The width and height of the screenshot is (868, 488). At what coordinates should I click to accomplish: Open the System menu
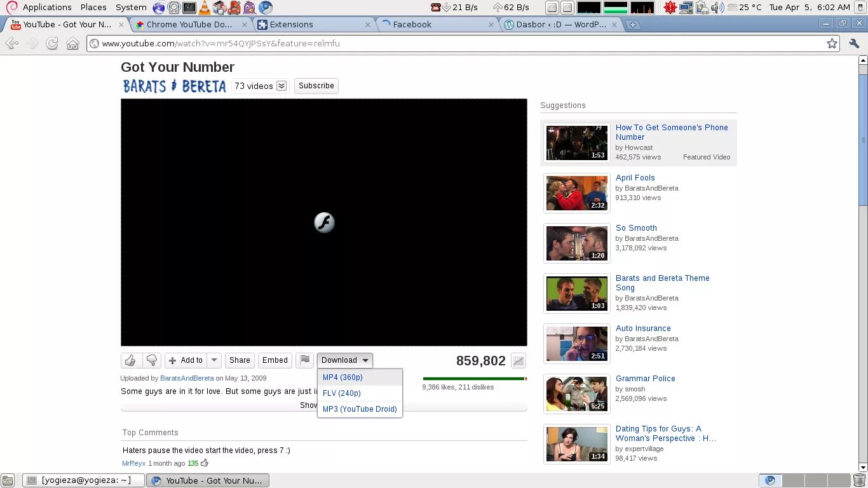pos(131,8)
